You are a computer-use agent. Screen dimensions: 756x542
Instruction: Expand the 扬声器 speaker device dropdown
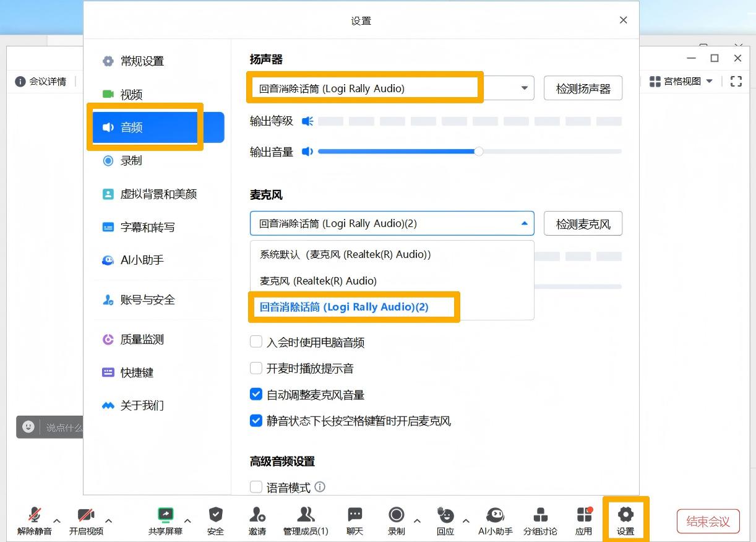[x=524, y=88]
